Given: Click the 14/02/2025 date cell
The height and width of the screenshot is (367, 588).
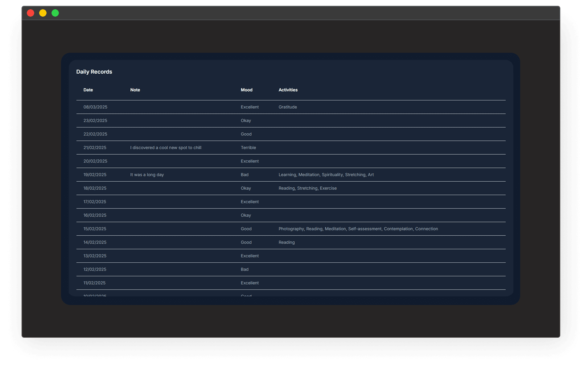Looking at the screenshot, I should coord(95,242).
